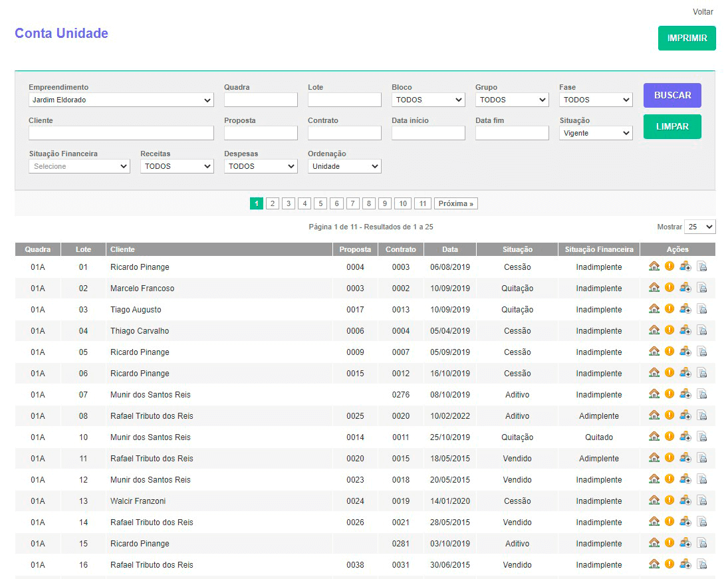The height and width of the screenshot is (579, 728).
Task: Click the Próxima » pagination link
Action: pyautogui.click(x=455, y=203)
